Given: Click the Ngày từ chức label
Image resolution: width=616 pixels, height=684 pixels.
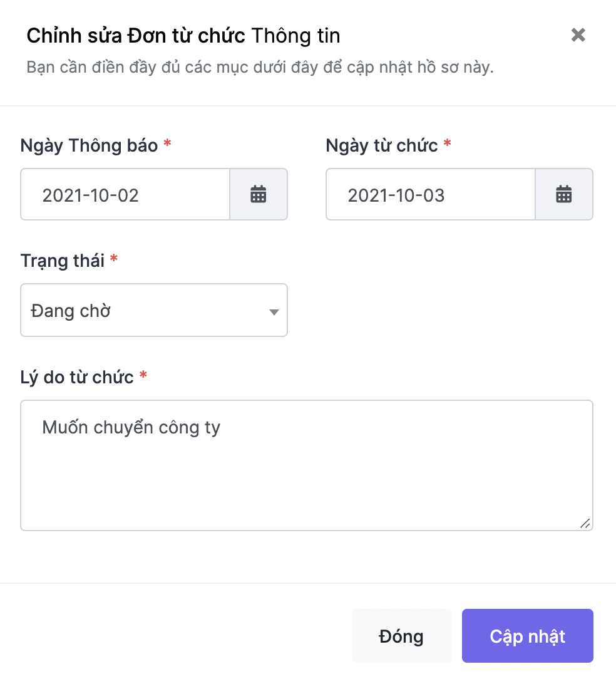Looking at the screenshot, I should click(382, 146).
